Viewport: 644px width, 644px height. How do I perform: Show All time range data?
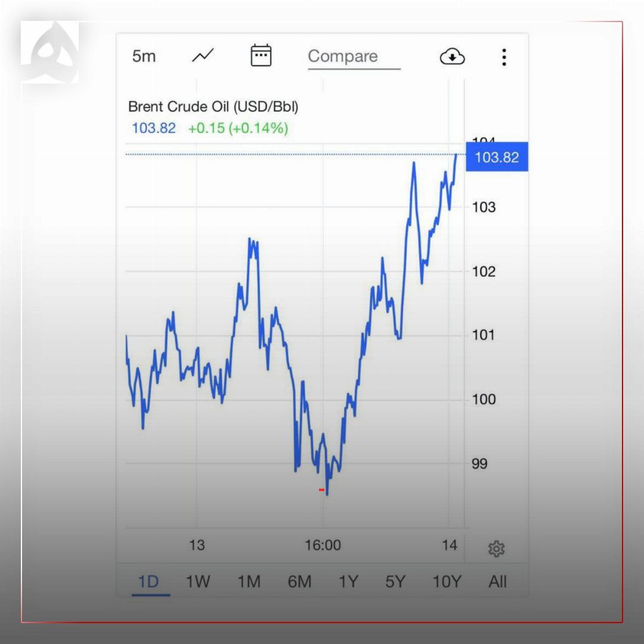[x=497, y=581]
